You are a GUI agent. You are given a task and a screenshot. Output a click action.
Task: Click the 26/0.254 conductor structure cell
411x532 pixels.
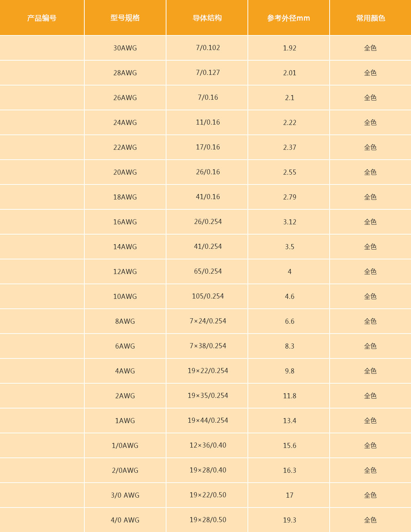point(208,222)
